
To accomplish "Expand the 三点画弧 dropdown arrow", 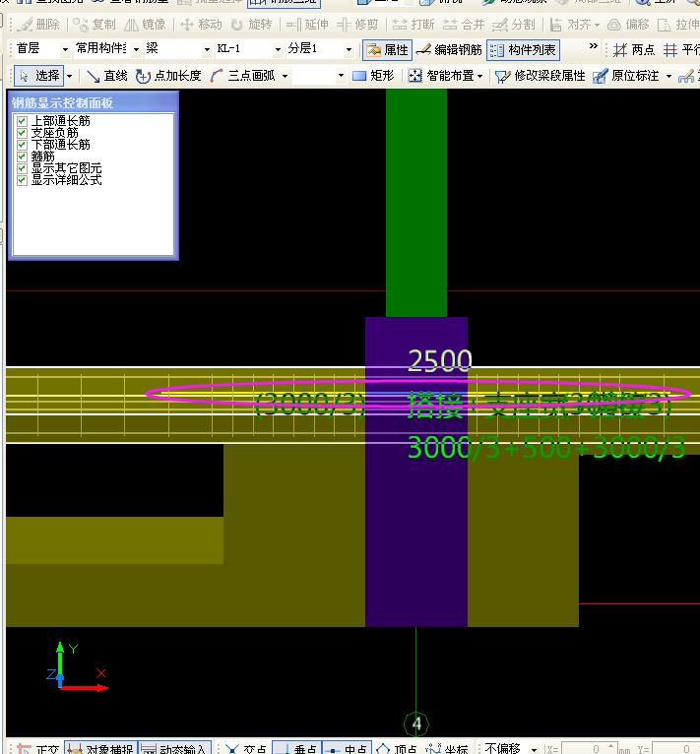I will click(x=285, y=76).
